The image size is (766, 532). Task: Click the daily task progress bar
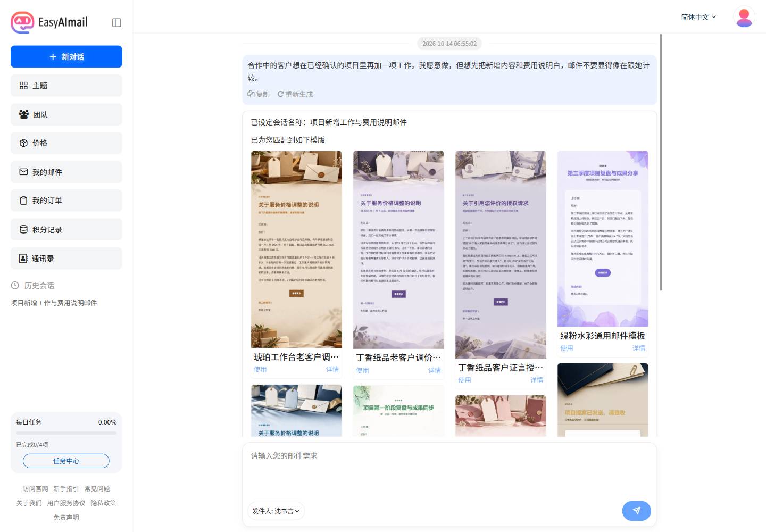tap(66, 433)
